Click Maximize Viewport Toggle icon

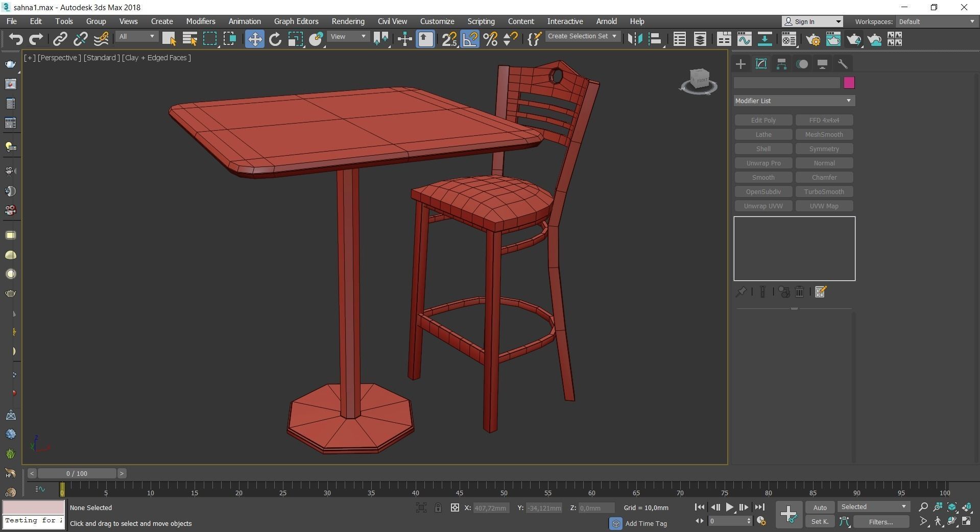click(x=967, y=522)
